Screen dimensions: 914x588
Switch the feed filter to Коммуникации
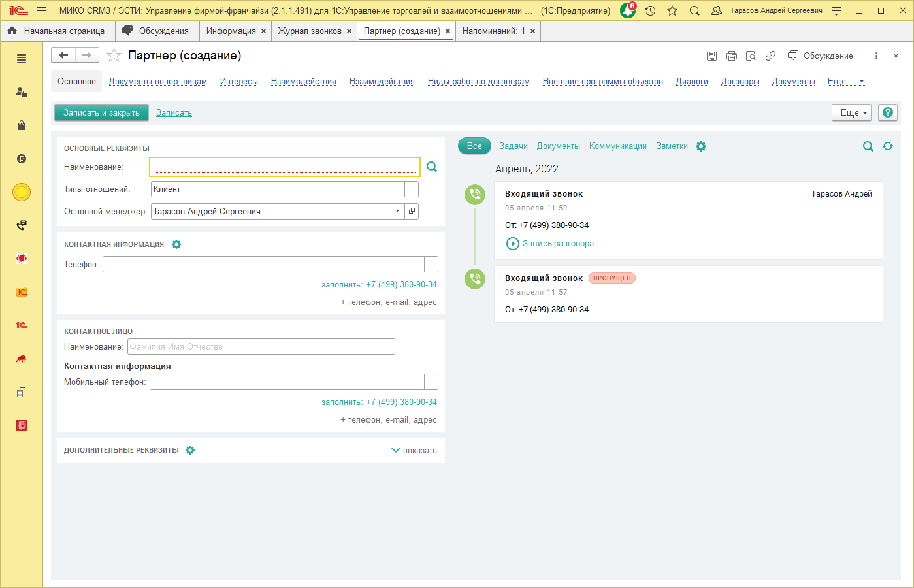[x=617, y=146]
